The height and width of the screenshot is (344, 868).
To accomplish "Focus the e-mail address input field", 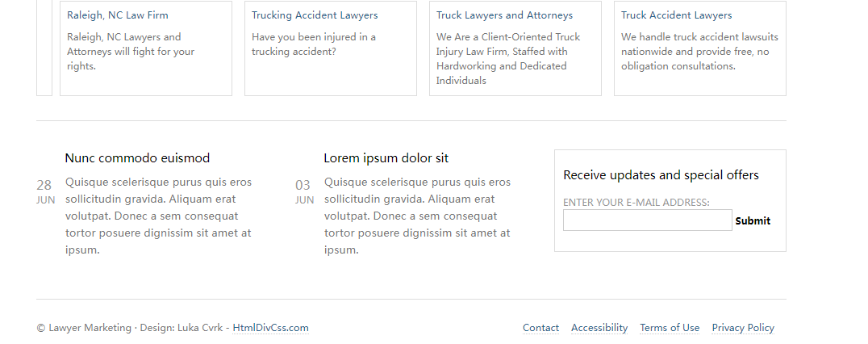I will (x=647, y=220).
